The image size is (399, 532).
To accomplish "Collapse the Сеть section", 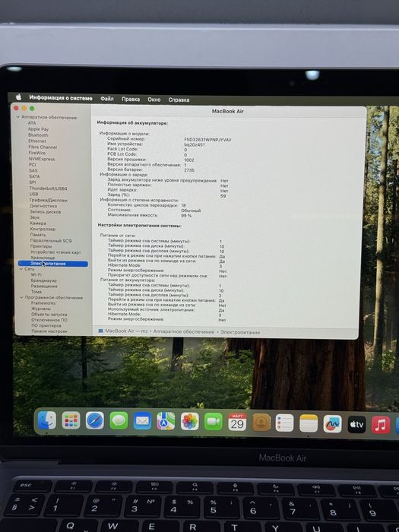I will click(21, 269).
